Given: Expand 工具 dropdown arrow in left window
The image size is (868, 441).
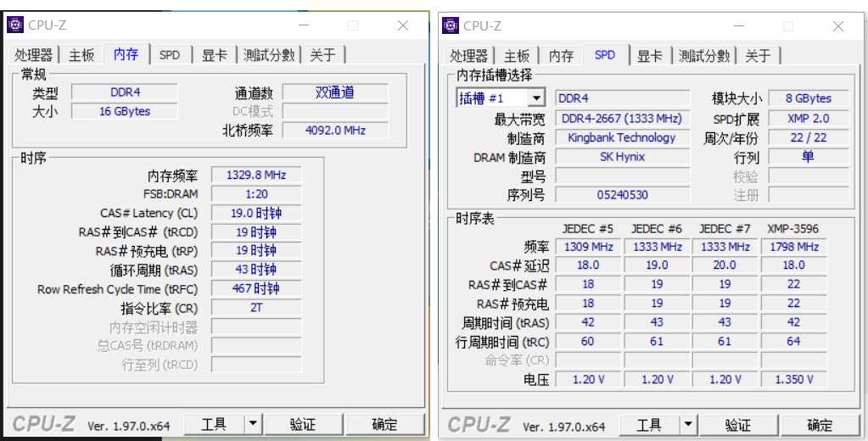Looking at the screenshot, I should (253, 424).
